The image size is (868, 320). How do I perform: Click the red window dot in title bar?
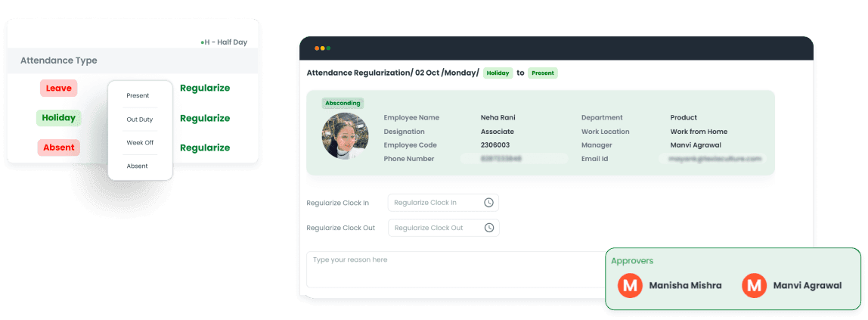[x=317, y=48]
